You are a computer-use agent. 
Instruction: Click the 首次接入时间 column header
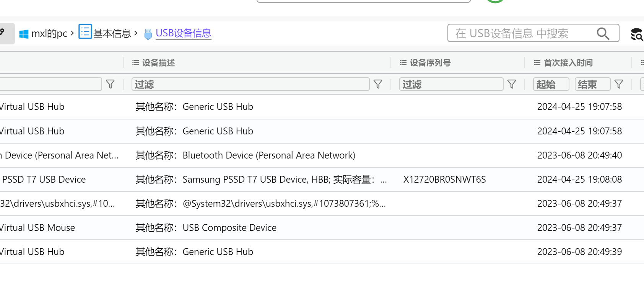pyautogui.click(x=568, y=63)
